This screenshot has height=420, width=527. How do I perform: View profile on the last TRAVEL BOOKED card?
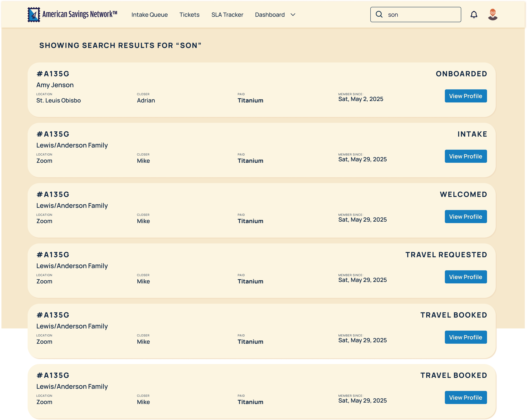465,397
